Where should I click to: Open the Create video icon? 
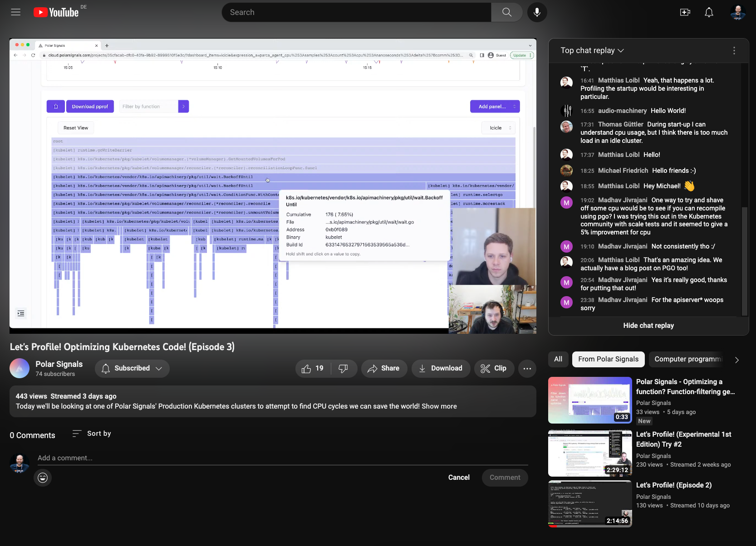(685, 12)
